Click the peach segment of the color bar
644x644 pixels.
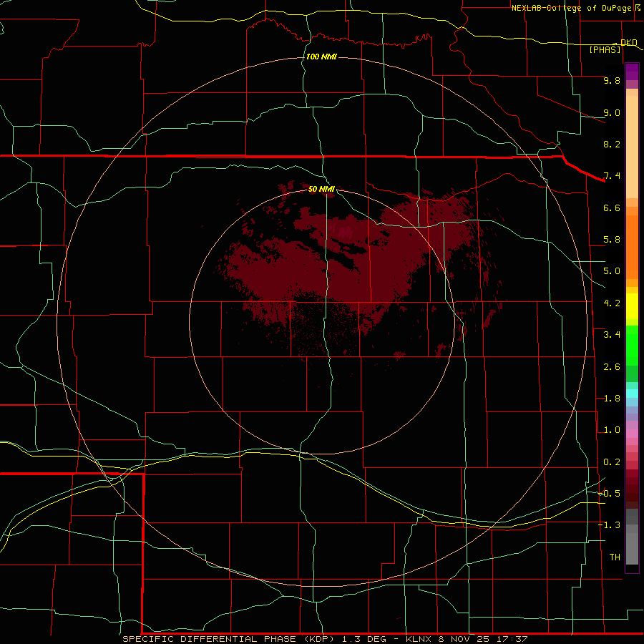[x=632, y=144]
